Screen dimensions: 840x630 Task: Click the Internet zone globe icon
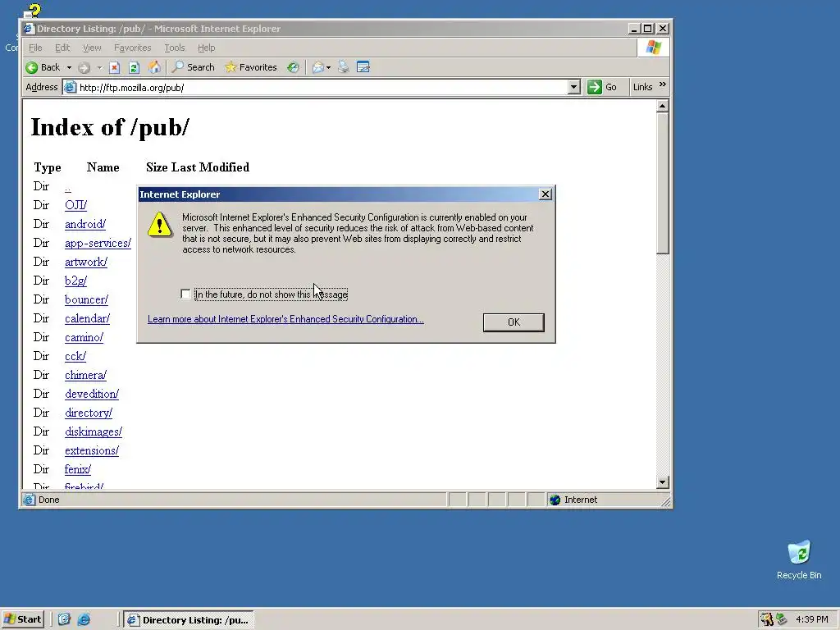(x=555, y=500)
